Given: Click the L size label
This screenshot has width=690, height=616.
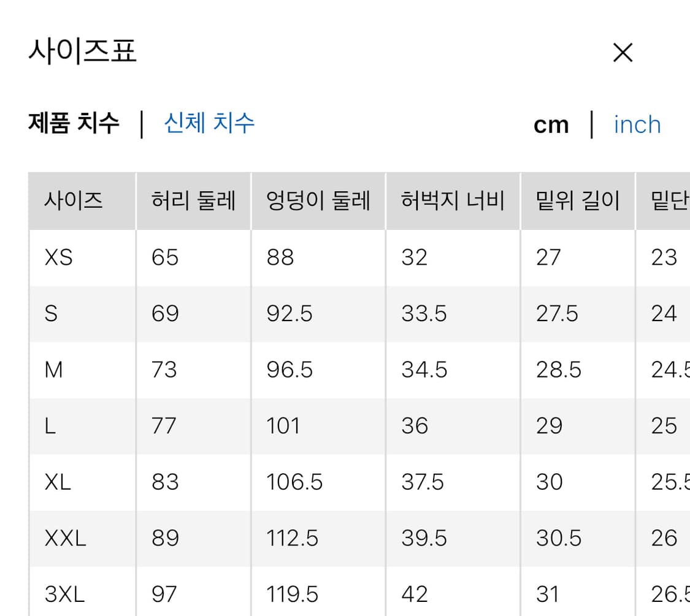Looking at the screenshot, I should coord(52,425).
